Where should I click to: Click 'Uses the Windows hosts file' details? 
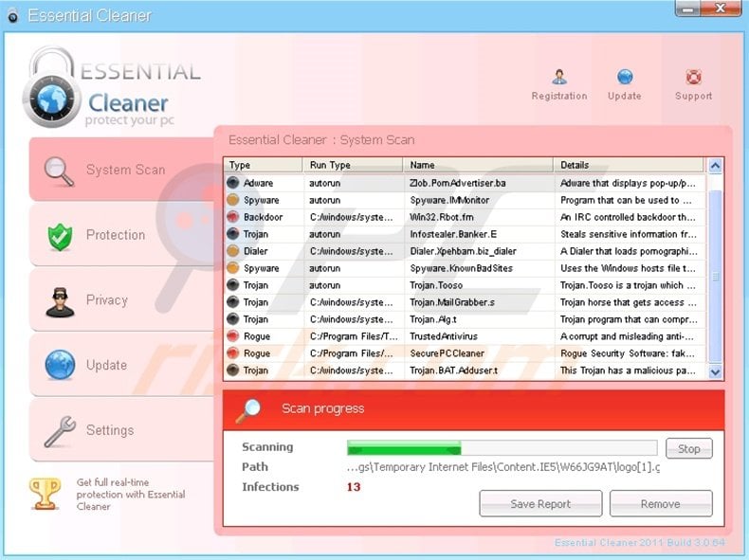pyautogui.click(x=629, y=268)
